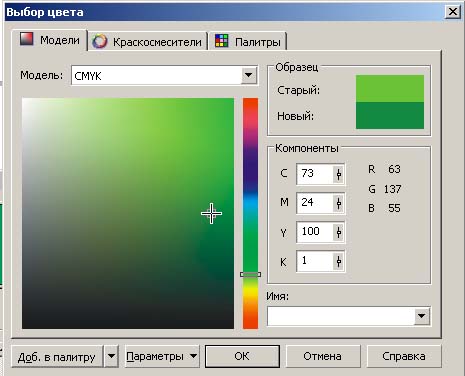
Task: Click the M value slider icon
Action: click(338, 203)
